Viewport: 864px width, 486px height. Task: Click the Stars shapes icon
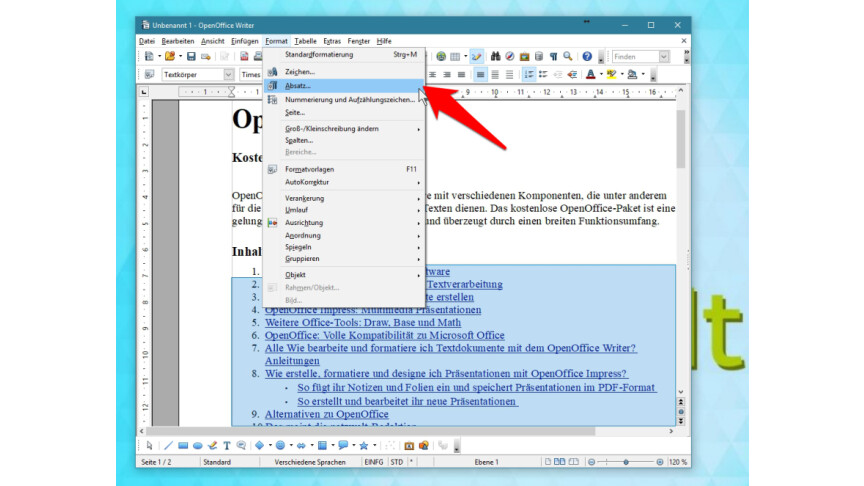click(364, 446)
